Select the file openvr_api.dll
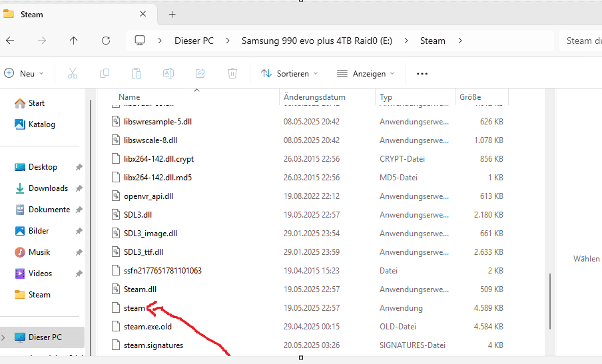Screen dimensions: 602x364 coord(149,196)
